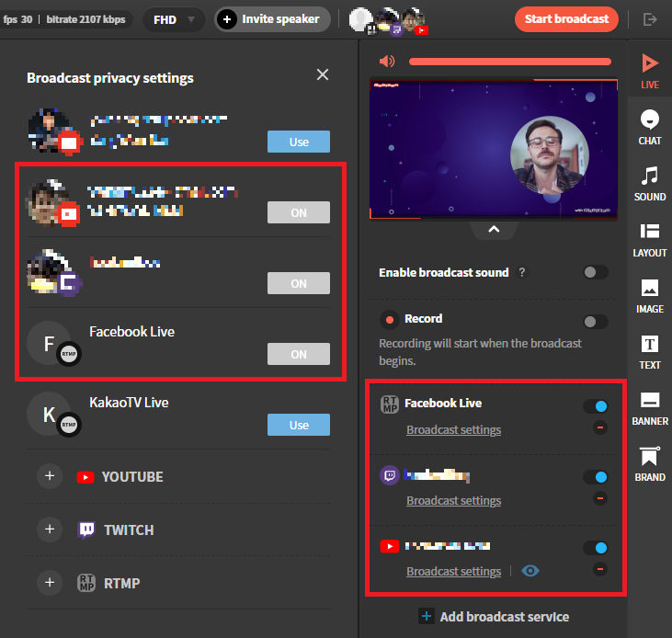
Task: Toggle Enable broadcast sound switch
Action: click(x=596, y=272)
